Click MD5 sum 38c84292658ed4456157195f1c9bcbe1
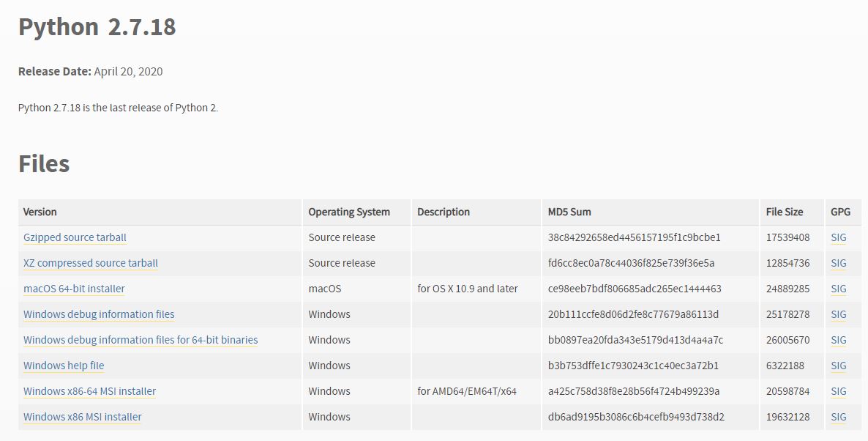This screenshot has height=441, width=868. (x=635, y=237)
